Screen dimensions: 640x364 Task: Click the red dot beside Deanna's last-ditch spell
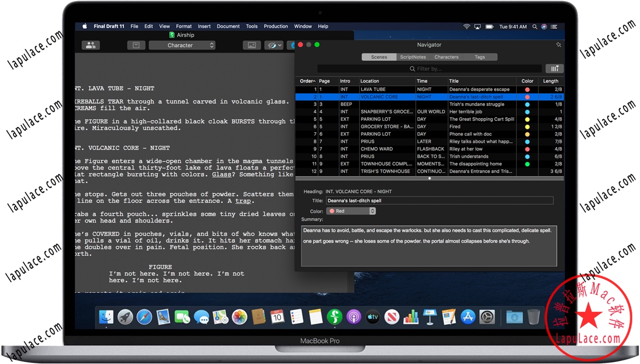pyautogui.click(x=527, y=97)
